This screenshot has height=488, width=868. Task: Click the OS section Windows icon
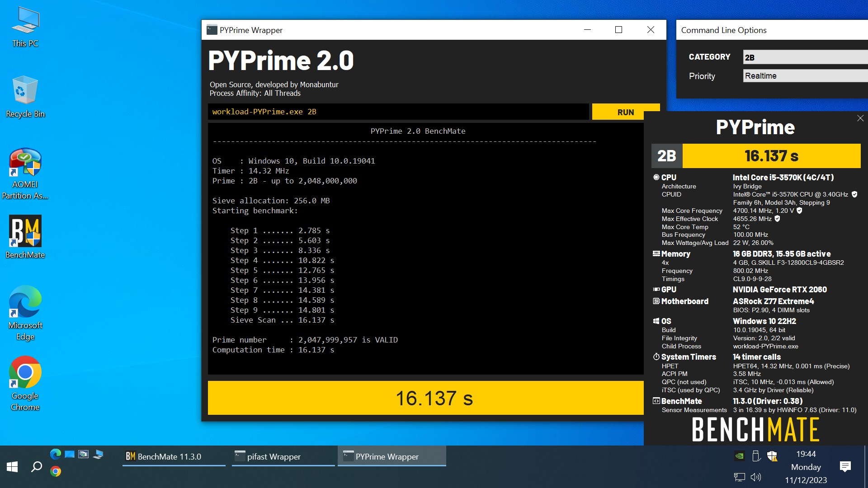tap(656, 321)
